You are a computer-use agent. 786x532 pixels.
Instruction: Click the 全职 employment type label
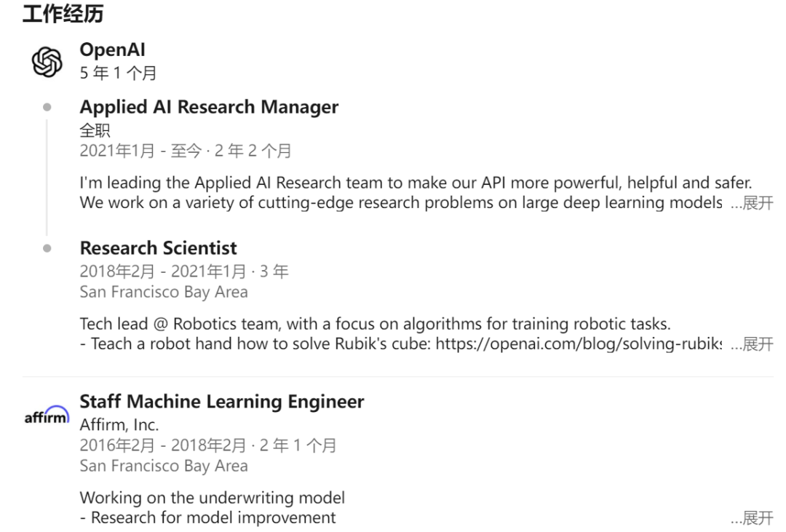click(95, 131)
